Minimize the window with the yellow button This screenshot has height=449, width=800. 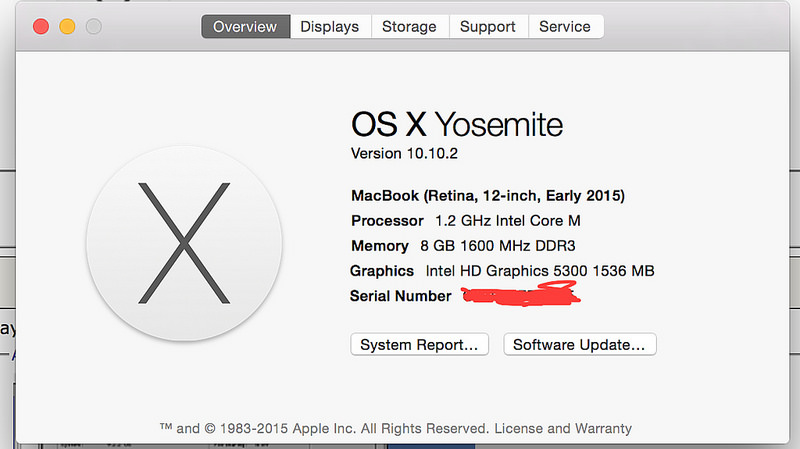(x=67, y=27)
